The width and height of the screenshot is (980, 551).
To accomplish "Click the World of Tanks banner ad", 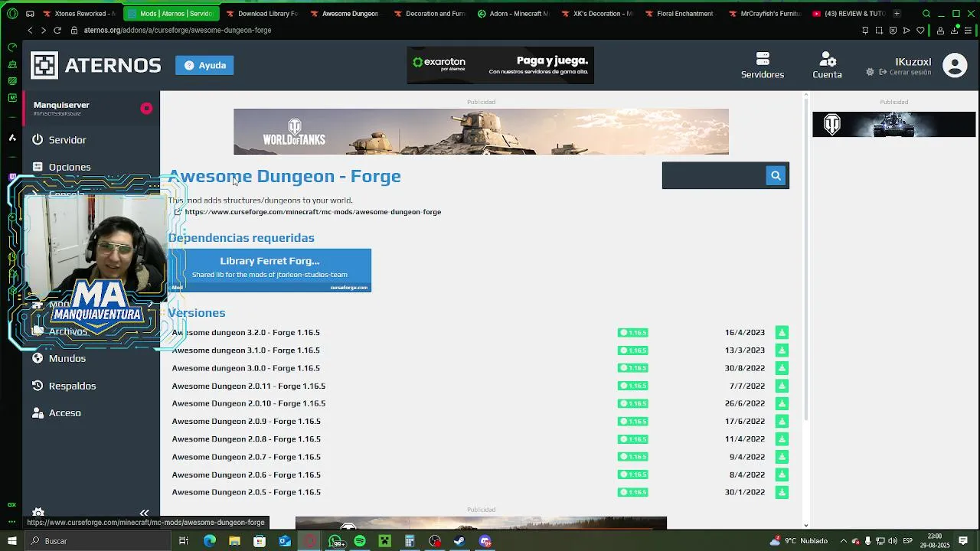I will [x=481, y=132].
